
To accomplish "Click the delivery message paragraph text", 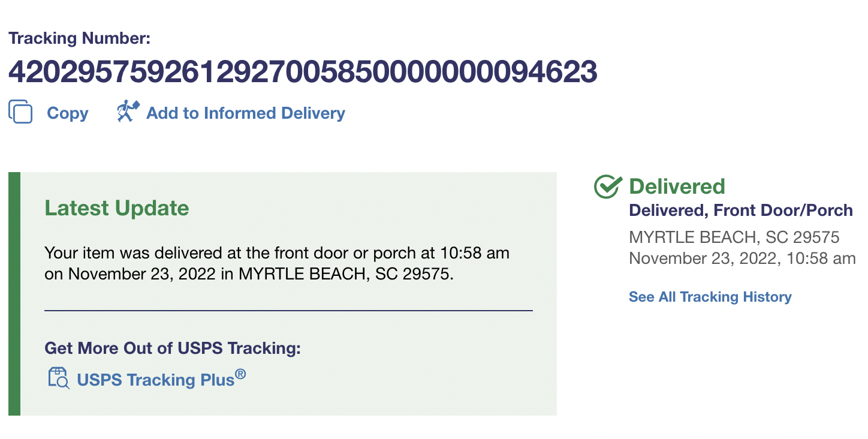I will pos(277,263).
